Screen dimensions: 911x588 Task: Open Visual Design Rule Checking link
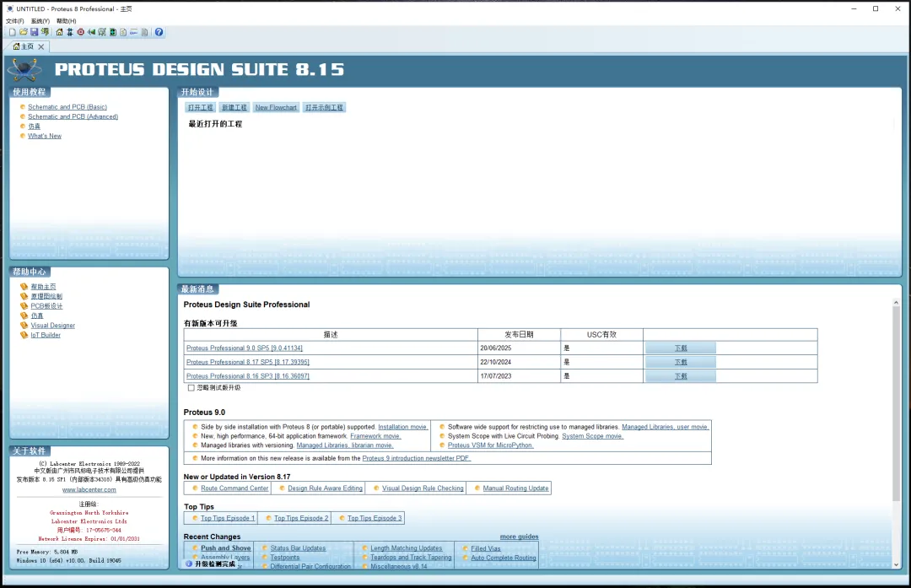423,488
